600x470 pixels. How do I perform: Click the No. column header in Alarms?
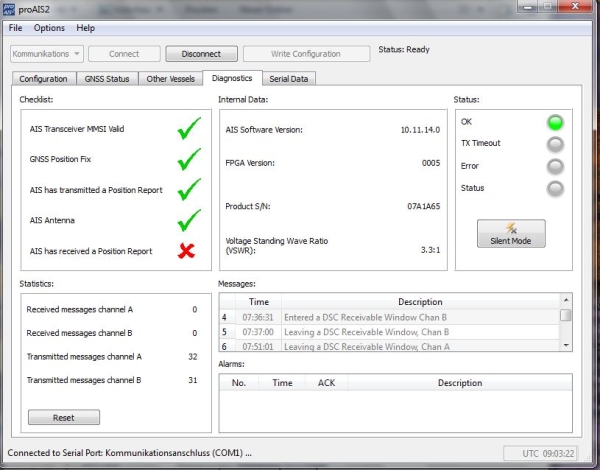[239, 383]
